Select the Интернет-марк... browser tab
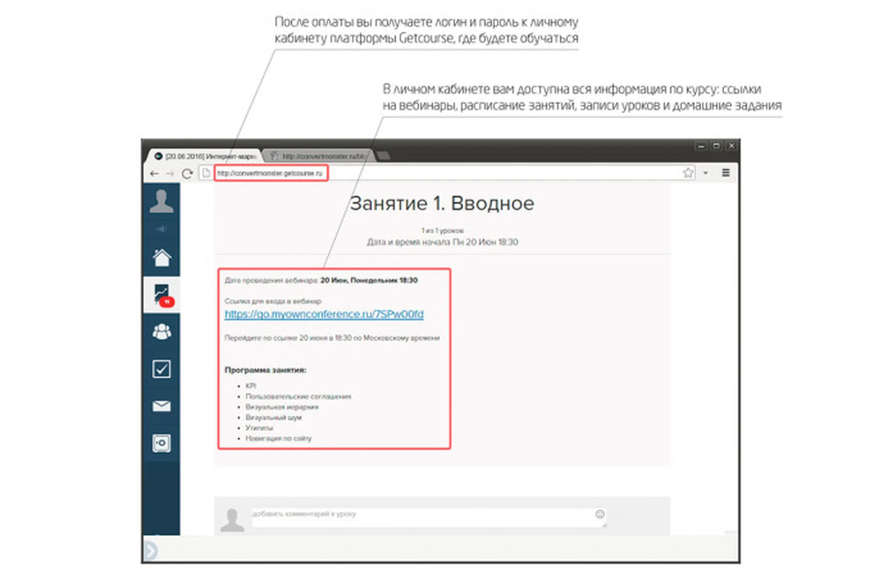The height and width of the screenshot is (588, 882). [x=209, y=156]
